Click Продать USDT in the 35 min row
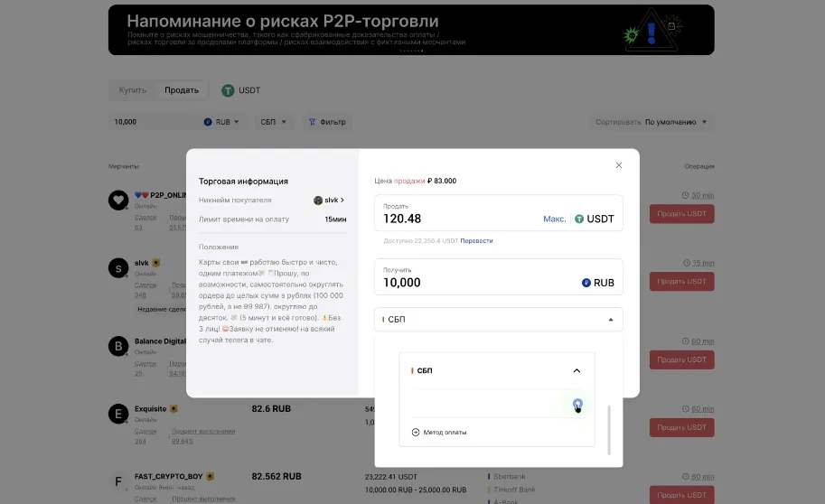 682,282
